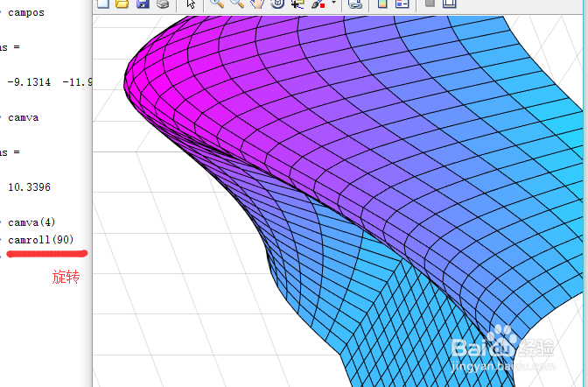588x387 pixels.
Task: Select the Data Cursor tool
Action: tap(297, 4)
